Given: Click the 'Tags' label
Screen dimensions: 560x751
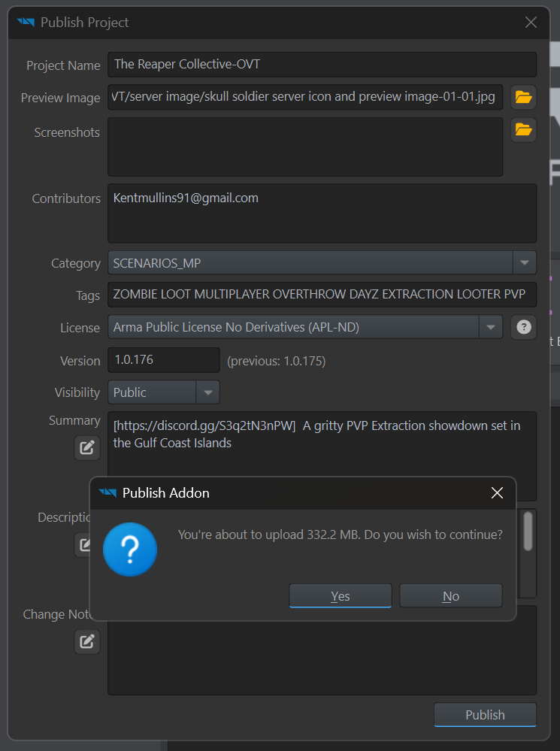Looking at the screenshot, I should 88,295.
